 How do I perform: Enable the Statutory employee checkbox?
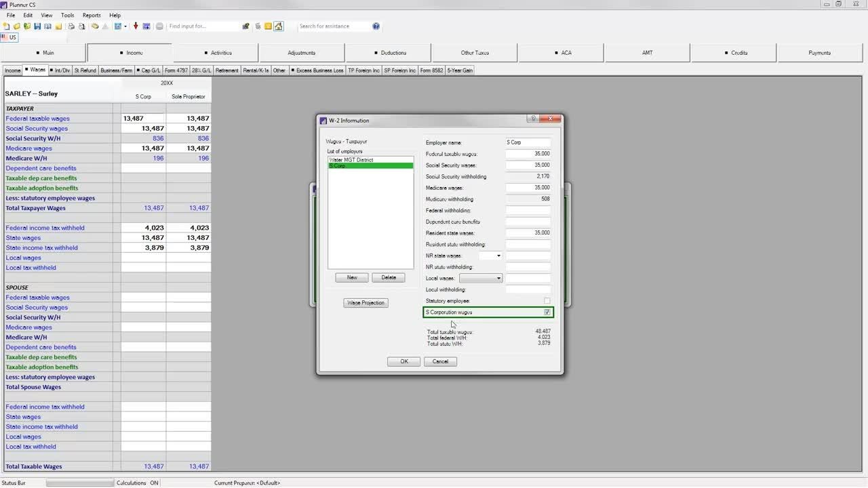pyautogui.click(x=547, y=301)
